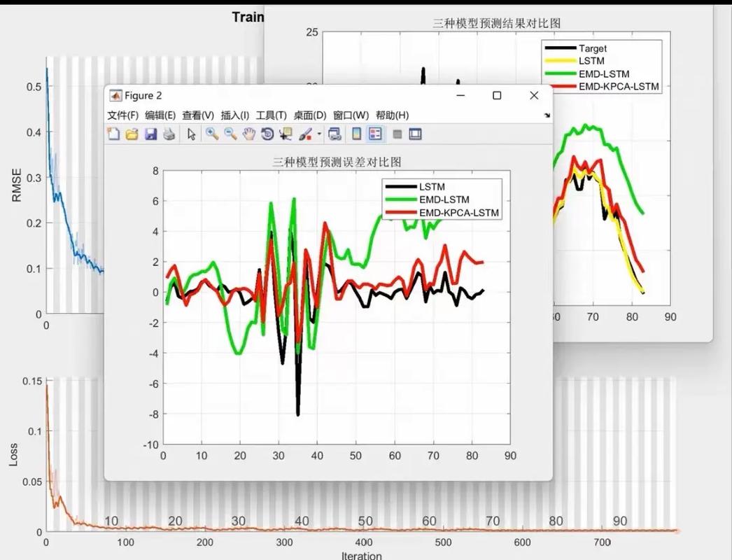Select the Zoom In magnifier tool
The image size is (732, 560).
tap(211, 134)
